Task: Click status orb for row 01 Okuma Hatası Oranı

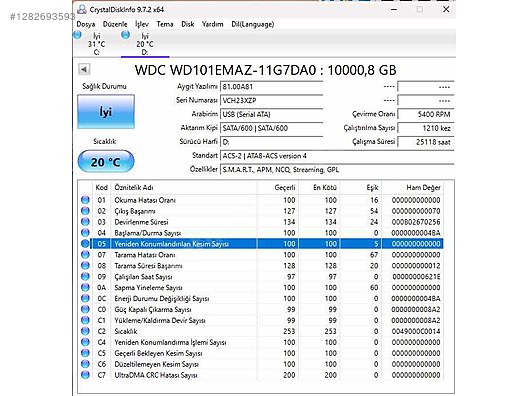Action: (x=86, y=200)
